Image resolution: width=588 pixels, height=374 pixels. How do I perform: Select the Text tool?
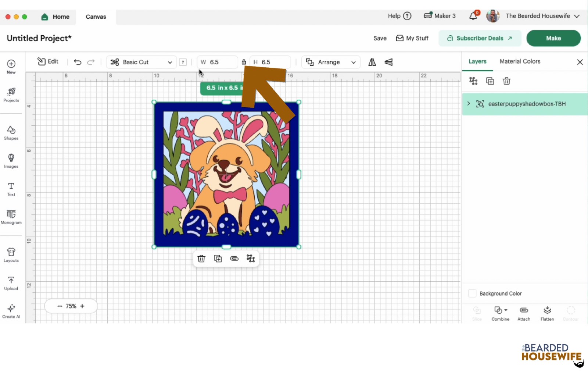[11, 189]
